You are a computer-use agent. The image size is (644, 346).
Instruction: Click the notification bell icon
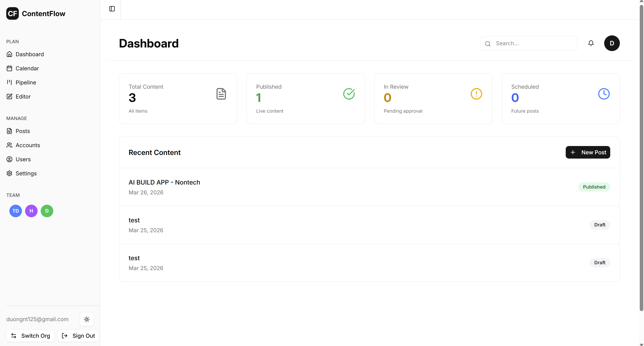point(591,43)
